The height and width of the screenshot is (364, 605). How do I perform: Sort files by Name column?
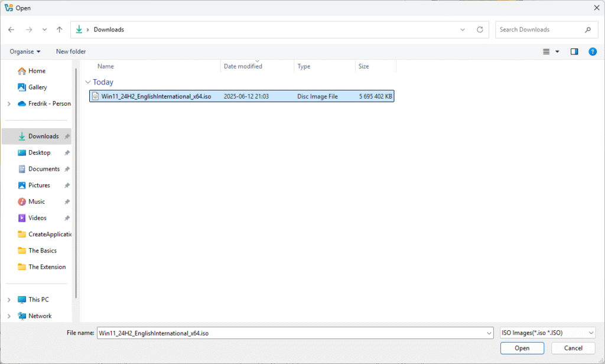click(x=106, y=66)
